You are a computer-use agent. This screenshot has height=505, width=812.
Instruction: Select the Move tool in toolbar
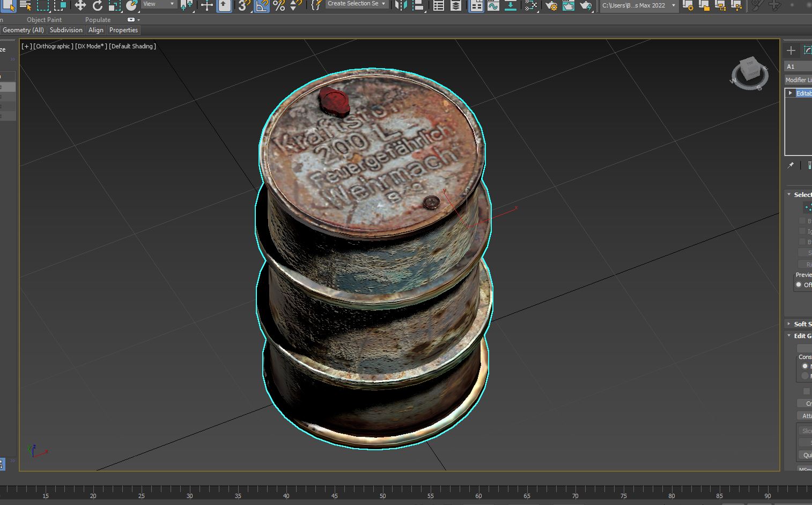[x=80, y=5]
